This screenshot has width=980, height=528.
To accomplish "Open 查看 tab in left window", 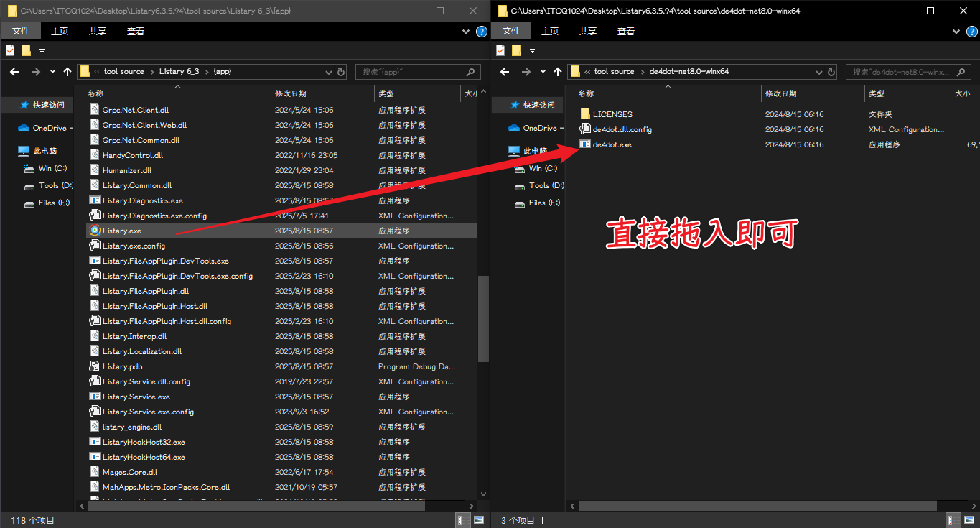I will click(x=136, y=31).
